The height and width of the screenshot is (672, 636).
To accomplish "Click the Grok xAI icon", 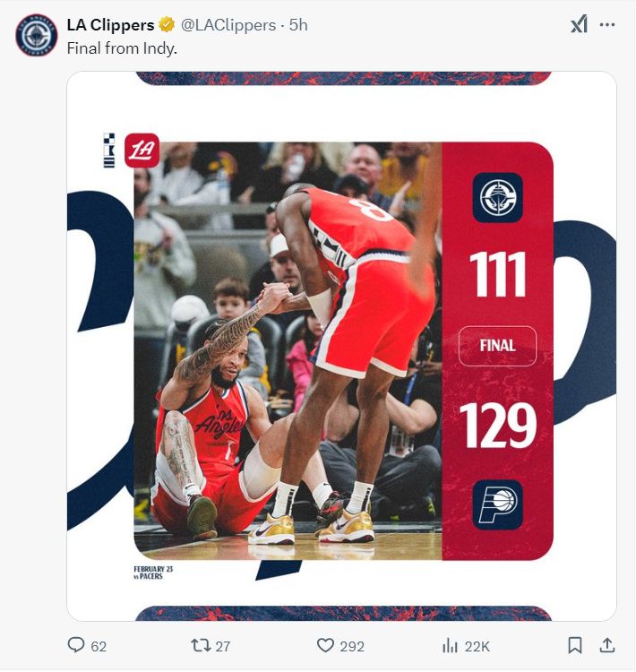I will (x=579, y=24).
